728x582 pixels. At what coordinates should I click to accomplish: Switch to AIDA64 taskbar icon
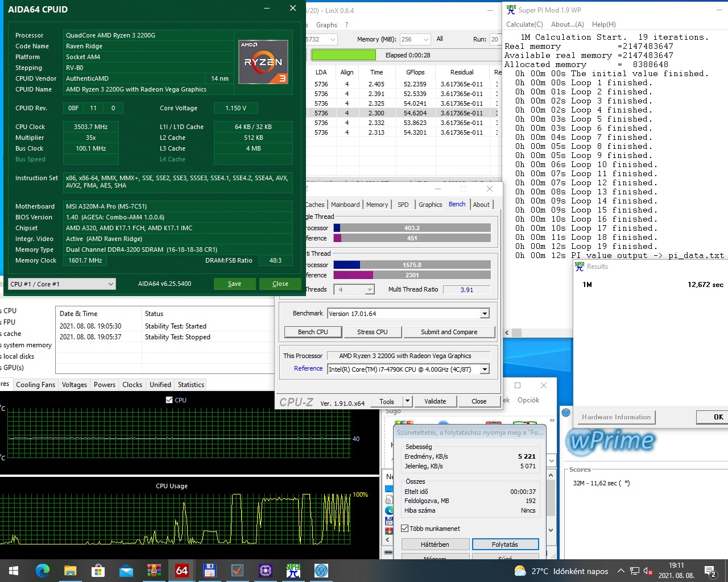click(181, 571)
